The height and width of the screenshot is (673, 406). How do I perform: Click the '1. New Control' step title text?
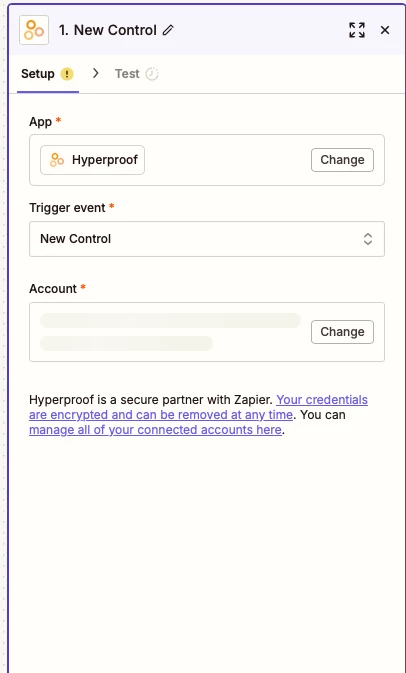[108, 30]
